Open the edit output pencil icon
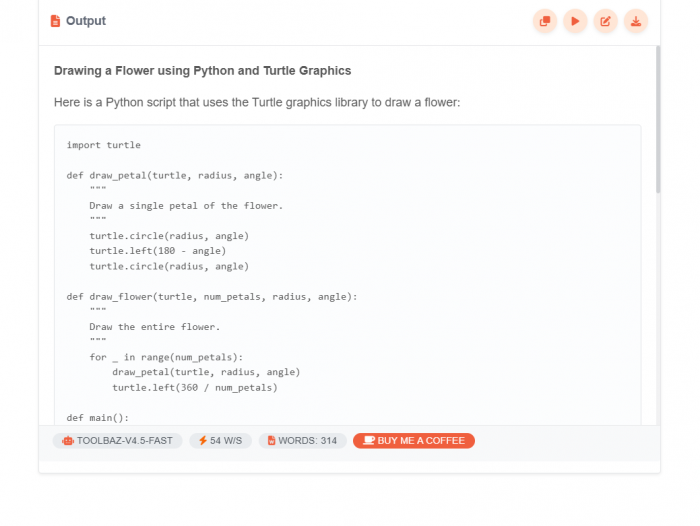 (605, 21)
